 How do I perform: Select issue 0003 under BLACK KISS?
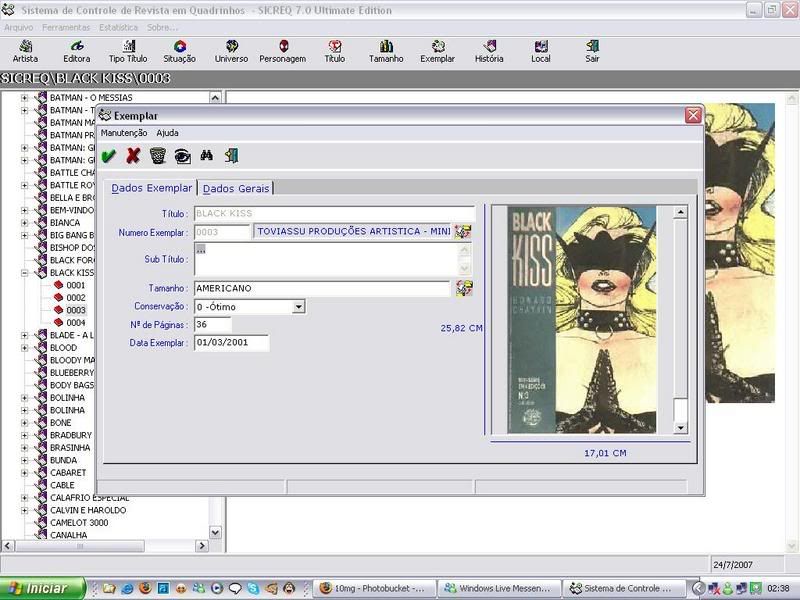[x=76, y=310]
